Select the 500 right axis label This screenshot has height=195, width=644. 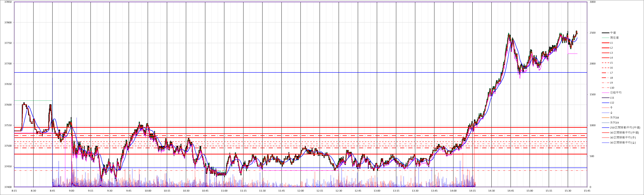coord(592,156)
